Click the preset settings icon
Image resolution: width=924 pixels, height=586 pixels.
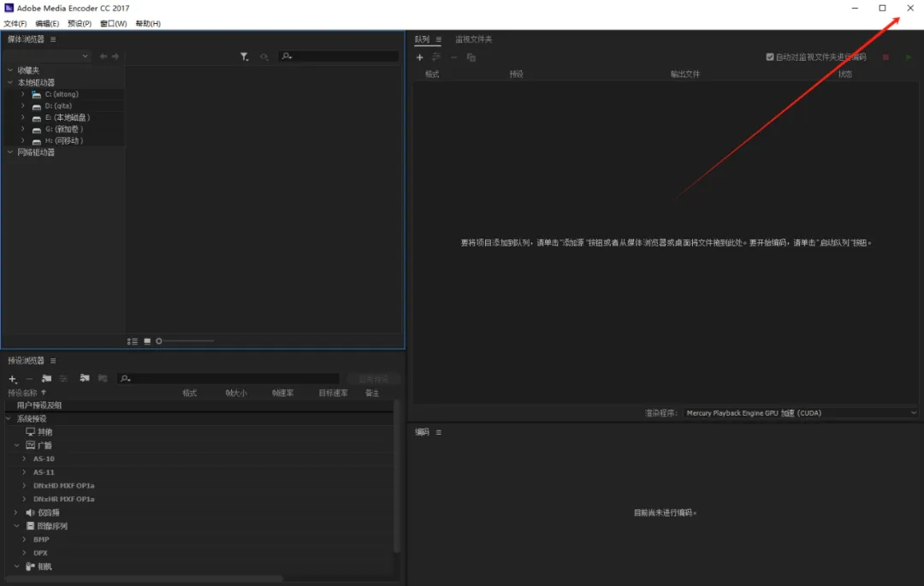click(63, 378)
